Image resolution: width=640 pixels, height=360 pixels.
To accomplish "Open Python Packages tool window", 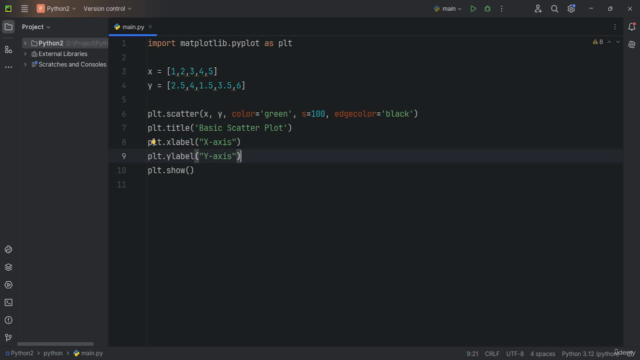I will [x=8, y=249].
